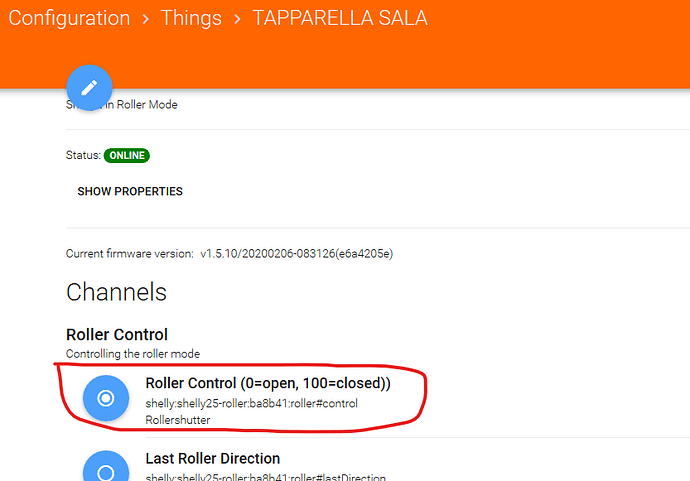The width and height of the screenshot is (690, 481).
Task: Toggle the Roller Control channel link circle
Action: pyautogui.click(x=106, y=398)
